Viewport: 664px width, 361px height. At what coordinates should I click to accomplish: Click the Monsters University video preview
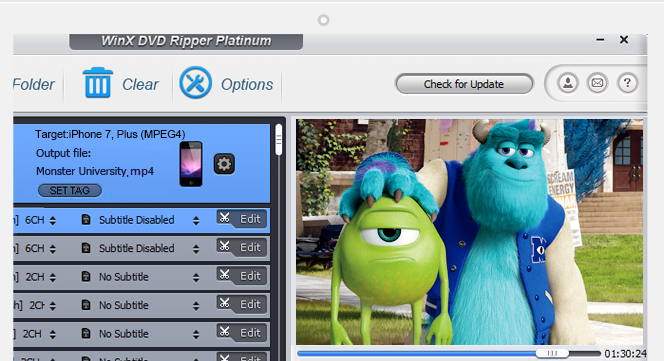(469, 232)
